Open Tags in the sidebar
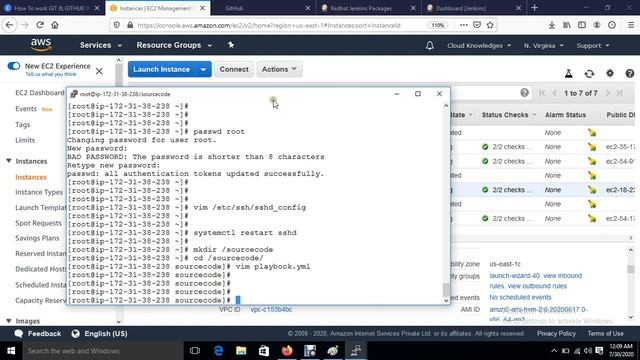640x360 pixels. (x=22, y=124)
